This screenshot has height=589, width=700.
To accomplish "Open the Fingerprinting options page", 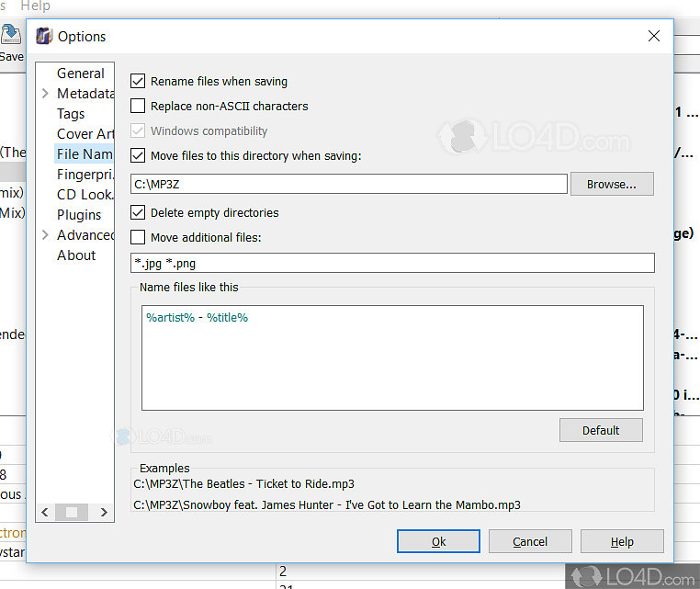I will pyautogui.click(x=85, y=175).
